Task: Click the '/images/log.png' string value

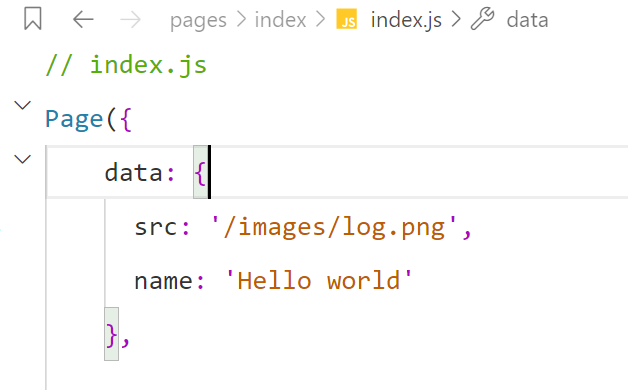Action: (334, 227)
